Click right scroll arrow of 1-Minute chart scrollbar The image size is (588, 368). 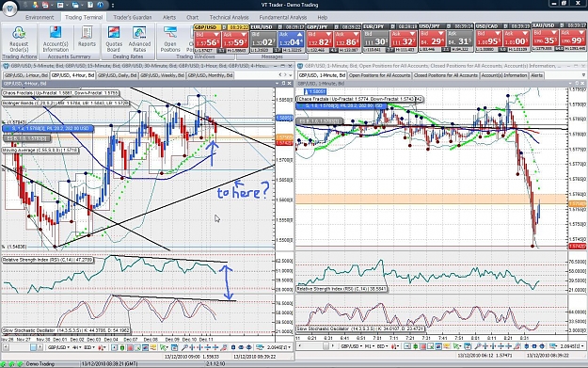[x=333, y=346]
